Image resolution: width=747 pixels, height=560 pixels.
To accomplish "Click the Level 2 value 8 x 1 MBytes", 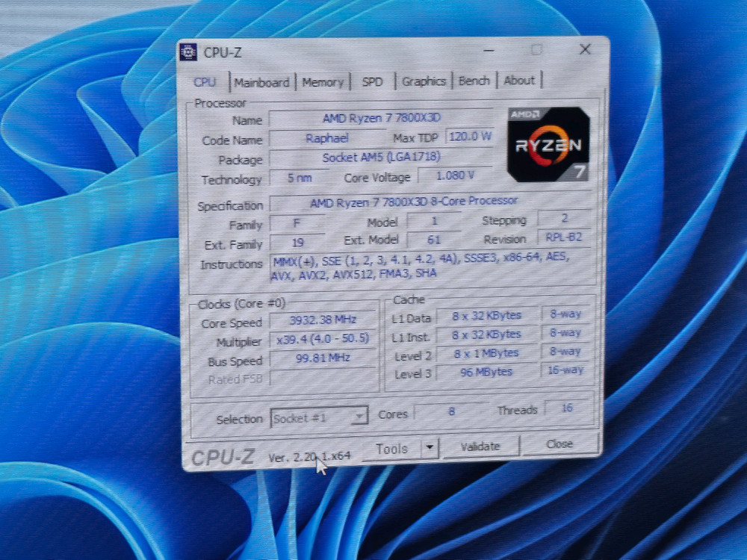I will click(x=486, y=353).
